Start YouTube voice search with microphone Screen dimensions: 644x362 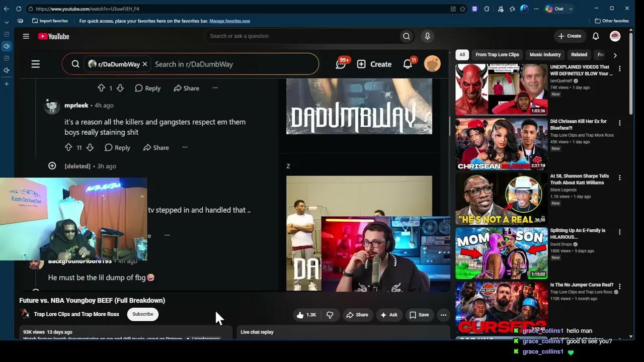click(427, 36)
